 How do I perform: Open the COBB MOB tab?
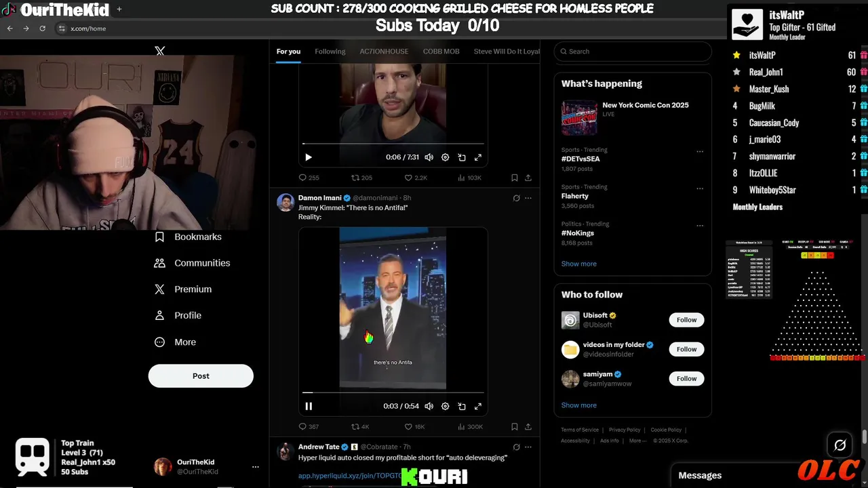coord(441,52)
